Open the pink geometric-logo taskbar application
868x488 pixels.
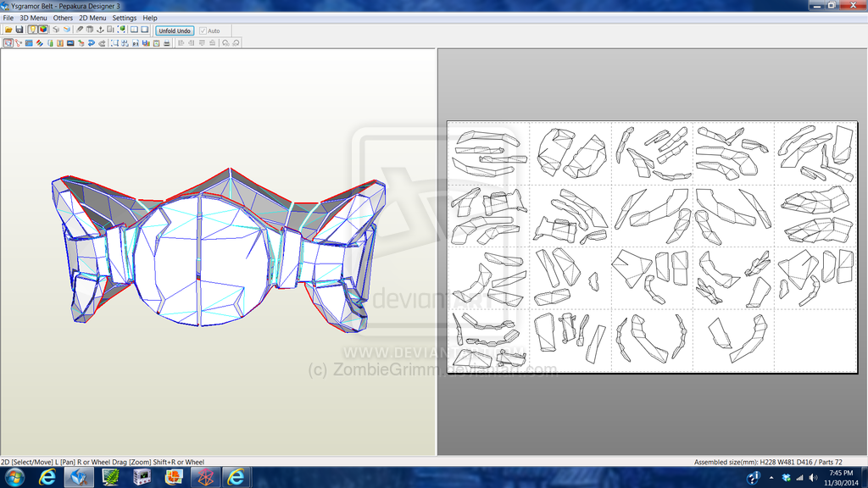click(x=205, y=477)
